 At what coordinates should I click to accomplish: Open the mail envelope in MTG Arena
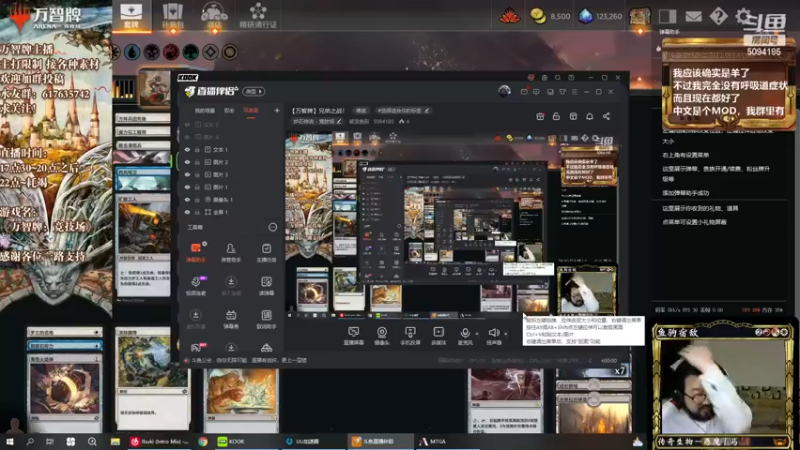(693, 16)
